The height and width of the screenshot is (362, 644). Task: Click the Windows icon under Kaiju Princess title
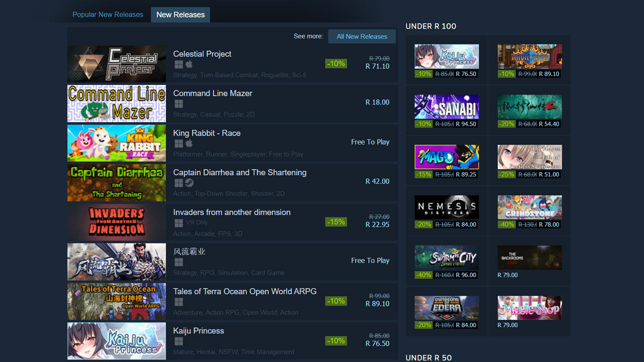(179, 341)
